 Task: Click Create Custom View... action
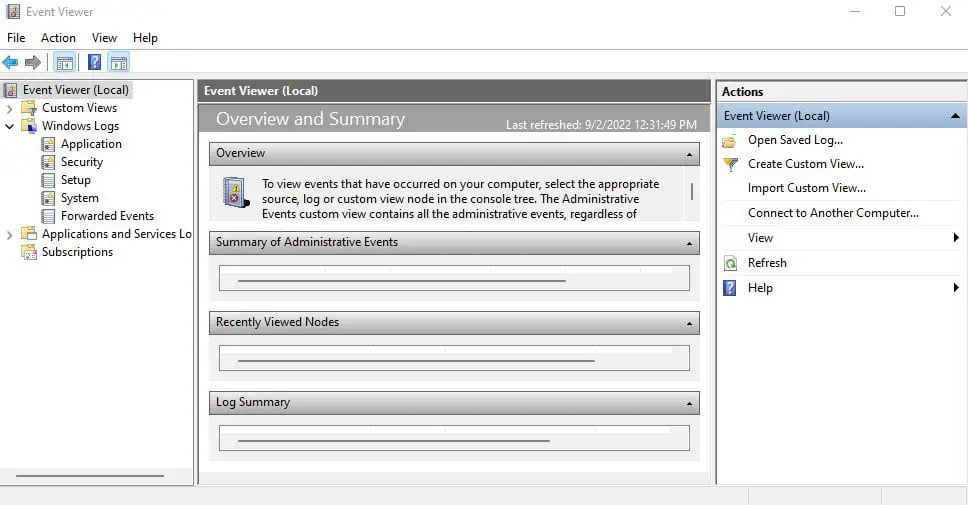(806, 164)
